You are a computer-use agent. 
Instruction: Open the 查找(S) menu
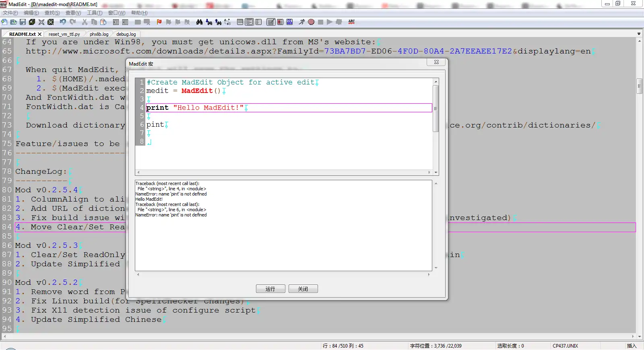[x=52, y=13]
